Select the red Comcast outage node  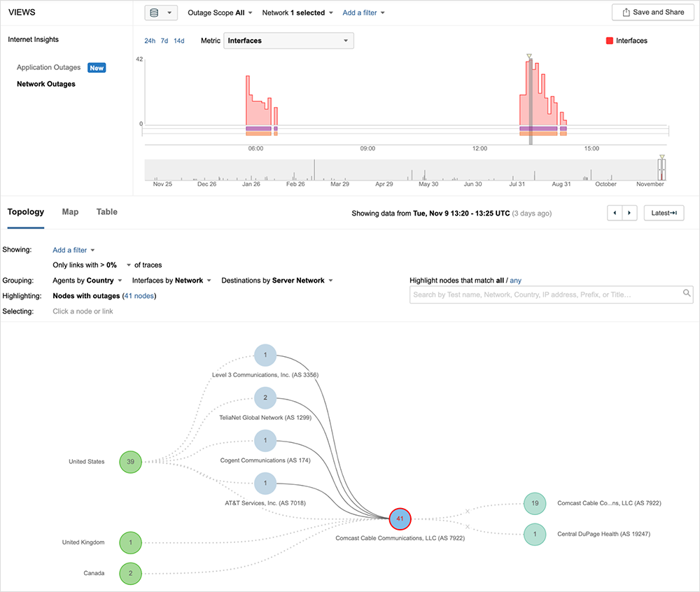(400, 519)
